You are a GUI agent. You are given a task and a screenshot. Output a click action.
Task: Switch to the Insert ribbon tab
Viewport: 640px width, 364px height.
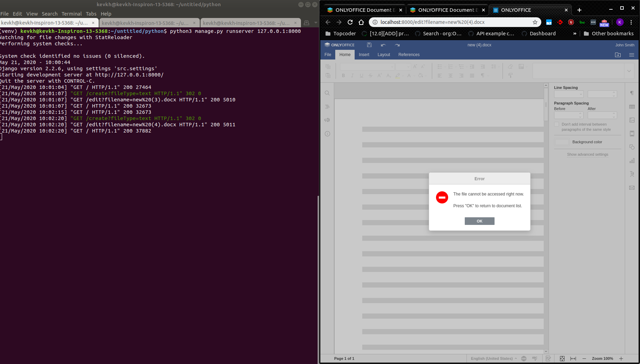tap(364, 54)
